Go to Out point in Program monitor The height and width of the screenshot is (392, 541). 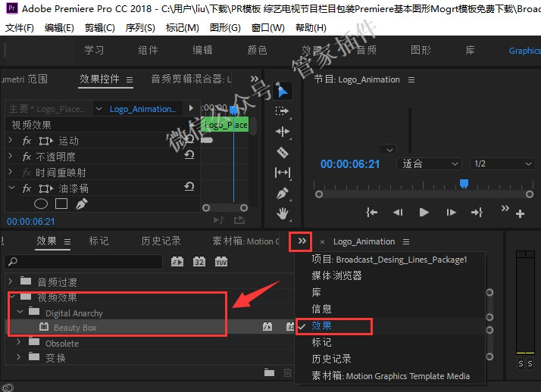pyautogui.click(x=477, y=212)
